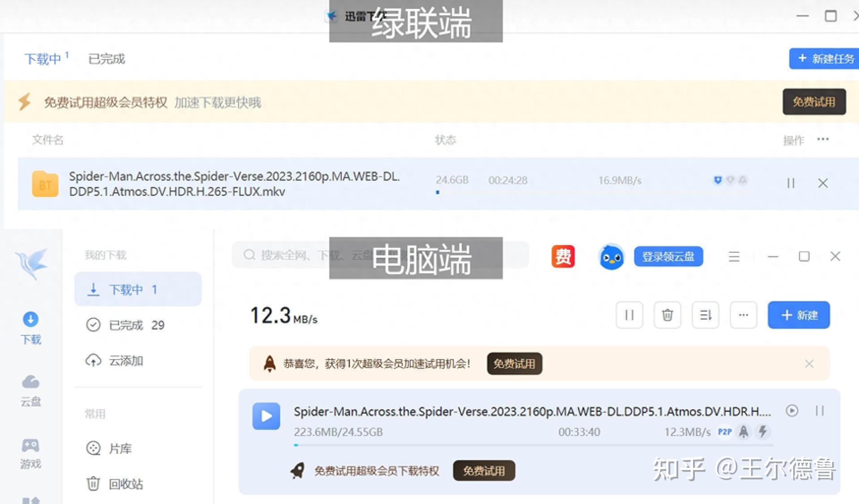This screenshot has width=859, height=504.
Task: Click the lightning bolt icon on task row
Action: click(763, 432)
